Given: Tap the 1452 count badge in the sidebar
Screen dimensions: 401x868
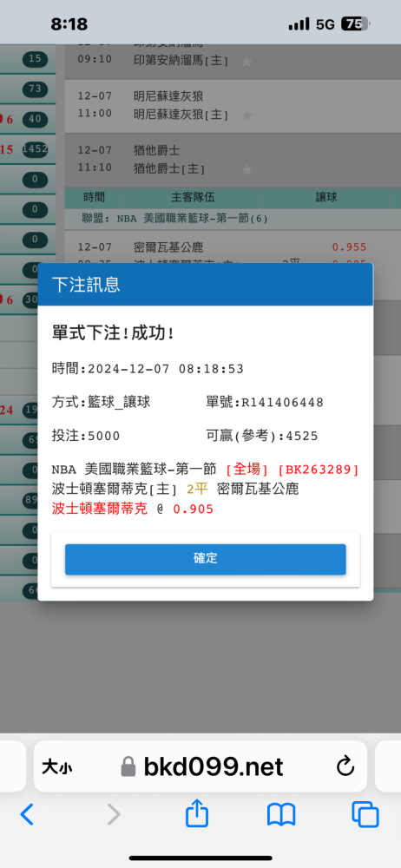Looking at the screenshot, I should pos(35,149).
